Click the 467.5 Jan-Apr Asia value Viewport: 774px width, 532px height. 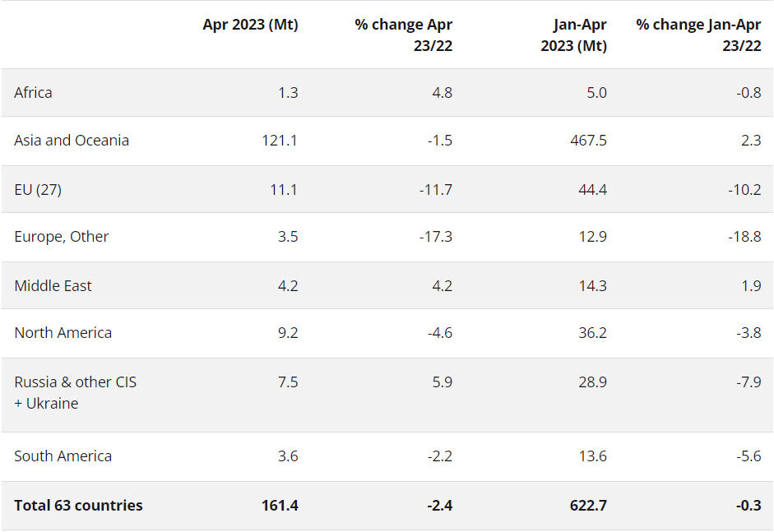coord(587,141)
